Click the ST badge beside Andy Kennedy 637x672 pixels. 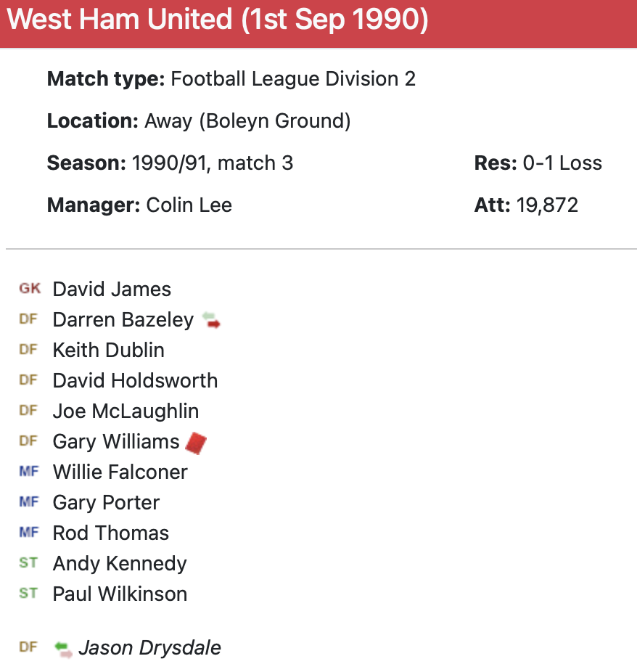pos(28,563)
